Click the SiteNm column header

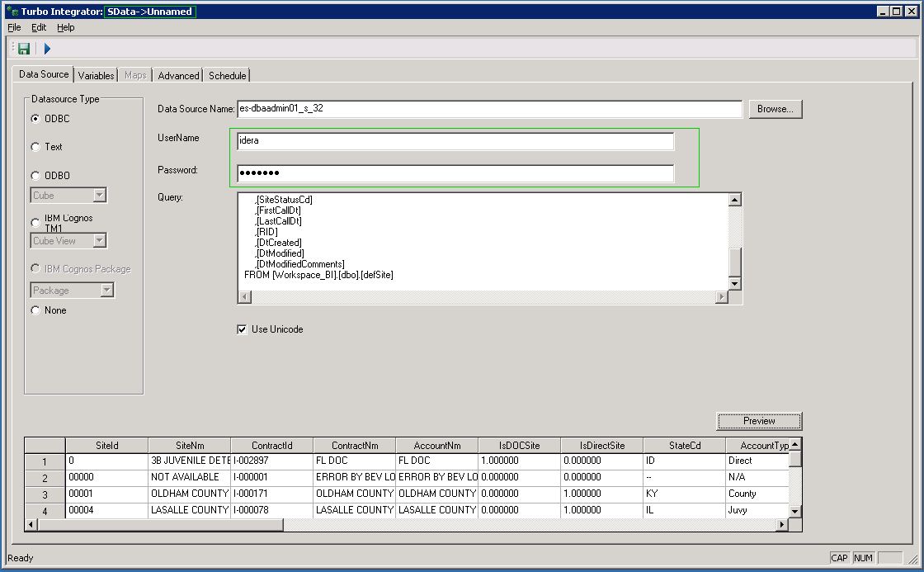click(190, 445)
